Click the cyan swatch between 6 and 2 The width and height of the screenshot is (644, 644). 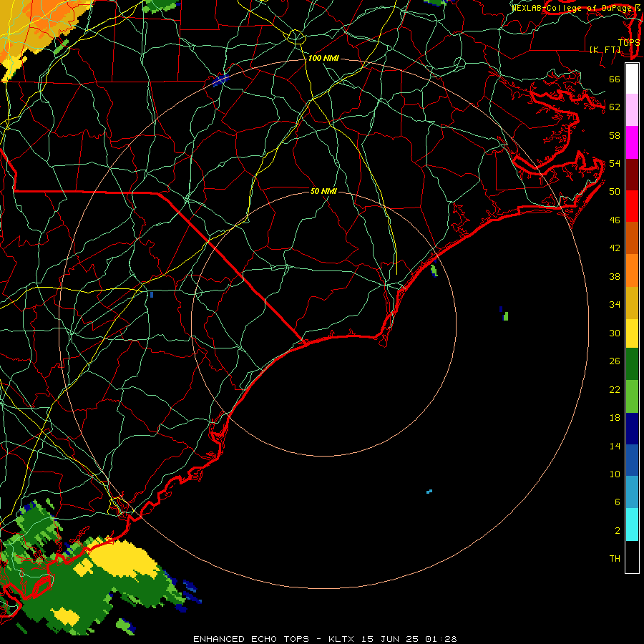pyautogui.click(x=632, y=524)
